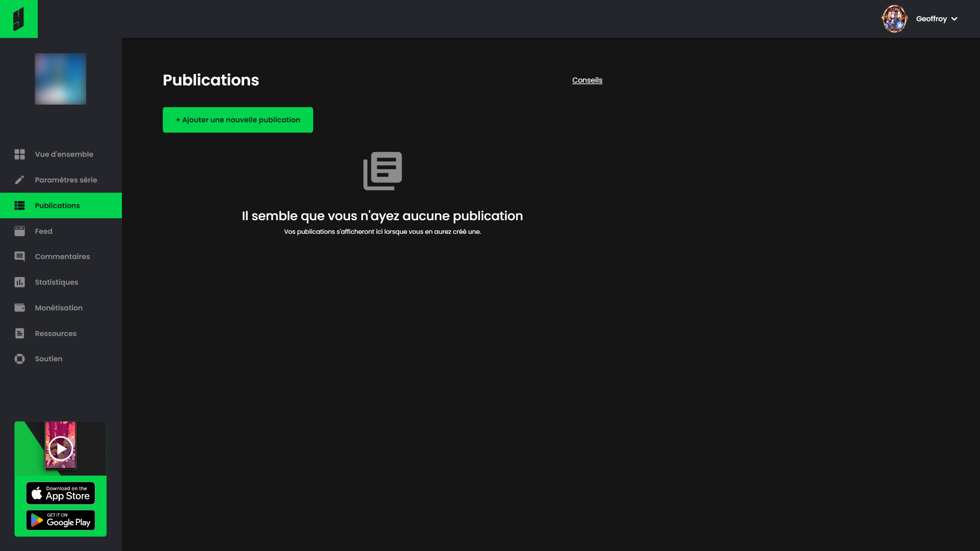Image resolution: width=980 pixels, height=551 pixels.
Task: Click the Get it on Google Play badge
Action: [x=61, y=520]
